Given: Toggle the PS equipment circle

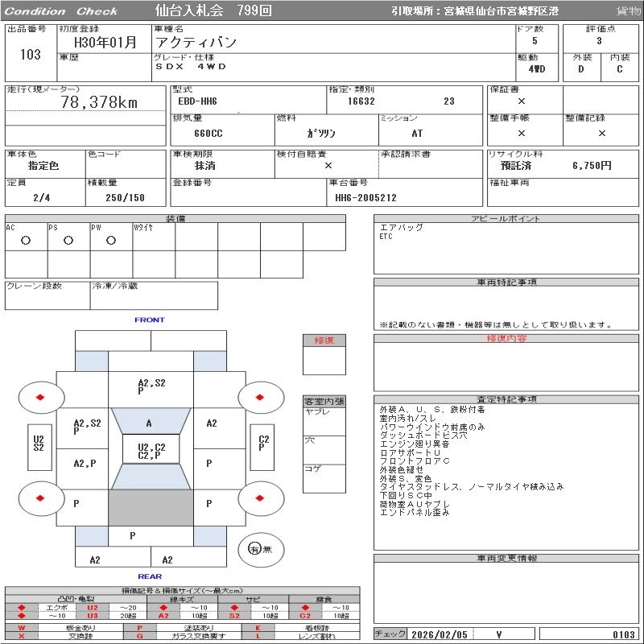Looking at the screenshot, I should (x=68, y=240).
